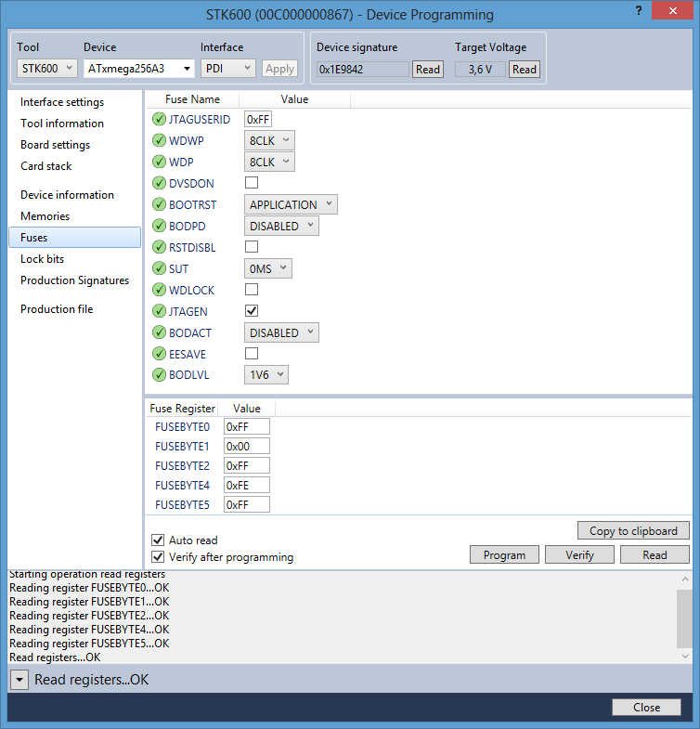Click the green check icon beside SUT
The width and height of the screenshot is (700, 729).
[x=159, y=268]
